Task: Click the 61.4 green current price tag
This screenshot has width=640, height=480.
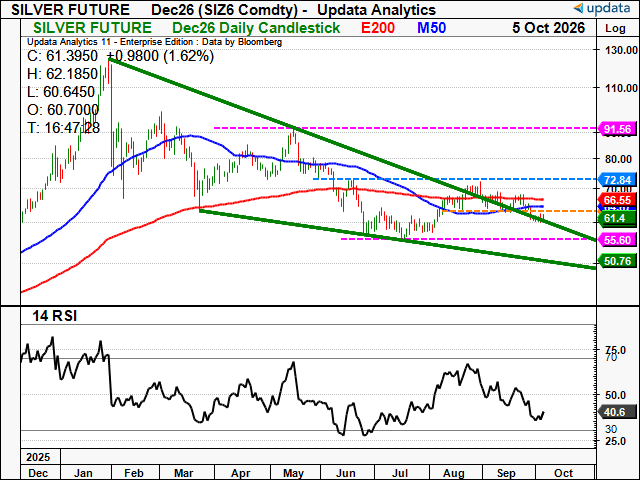Action: (617, 218)
